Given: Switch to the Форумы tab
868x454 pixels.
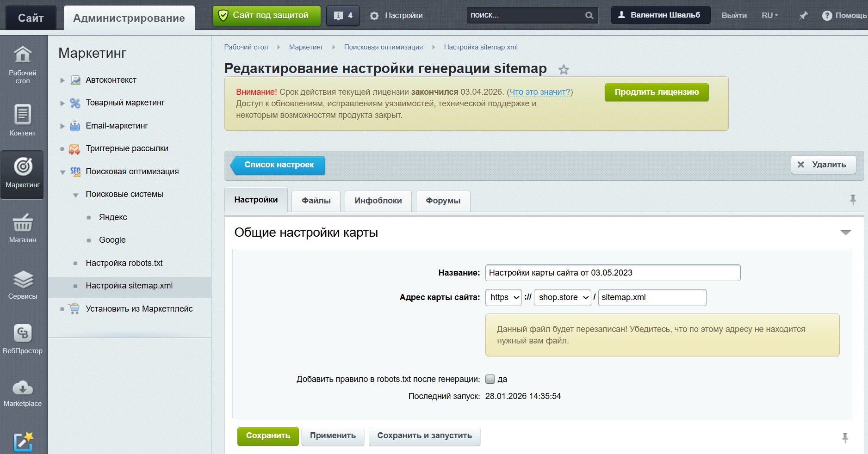Looking at the screenshot, I should (x=443, y=201).
